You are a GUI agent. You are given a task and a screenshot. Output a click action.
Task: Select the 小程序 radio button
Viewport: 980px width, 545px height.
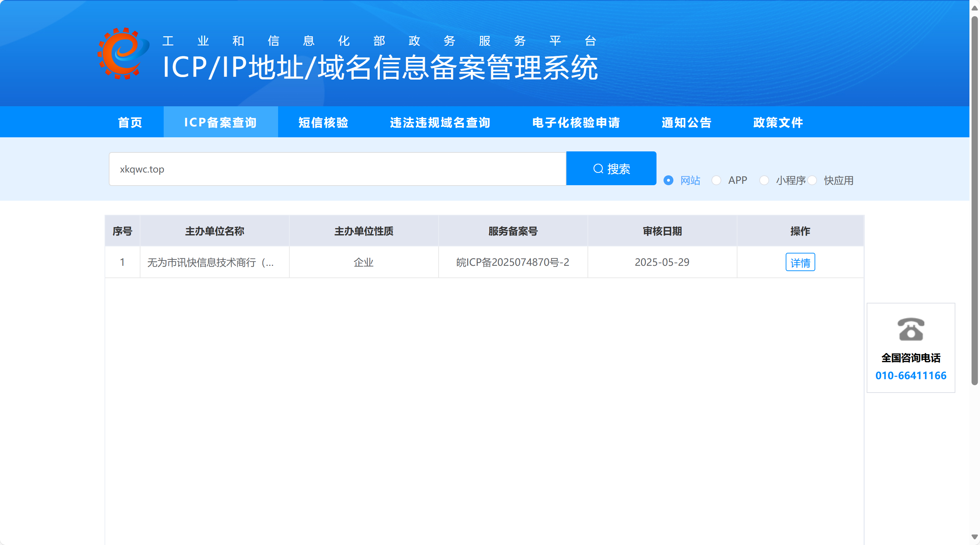[x=764, y=180]
